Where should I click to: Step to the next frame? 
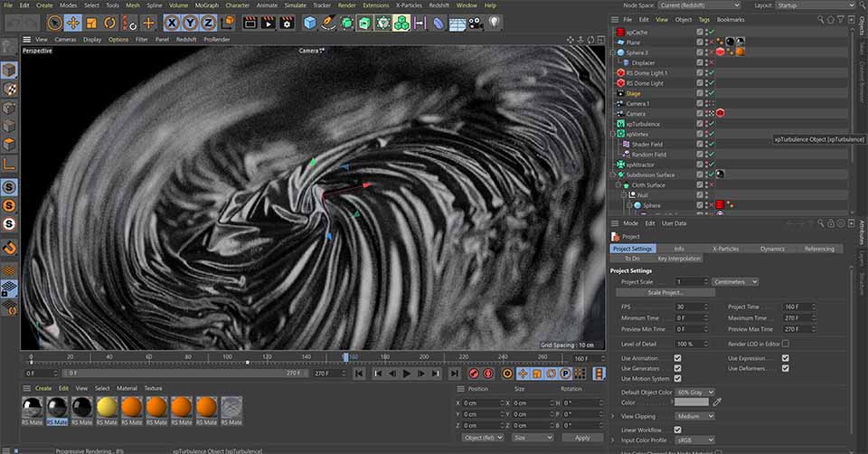(x=421, y=374)
